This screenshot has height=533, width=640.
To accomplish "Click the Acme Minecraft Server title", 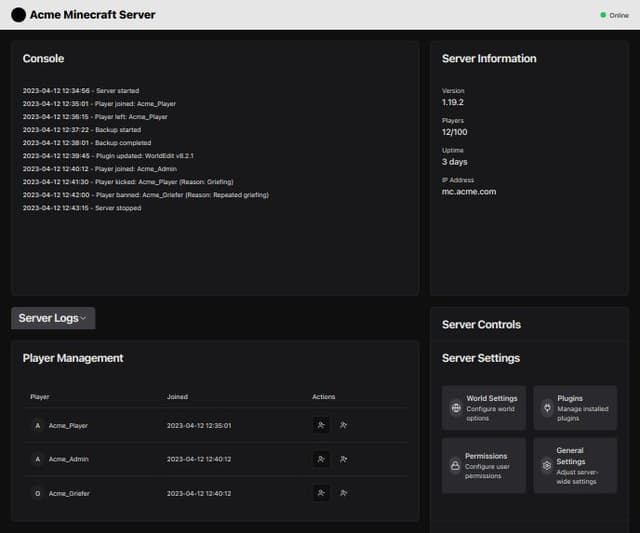I will (92, 15).
